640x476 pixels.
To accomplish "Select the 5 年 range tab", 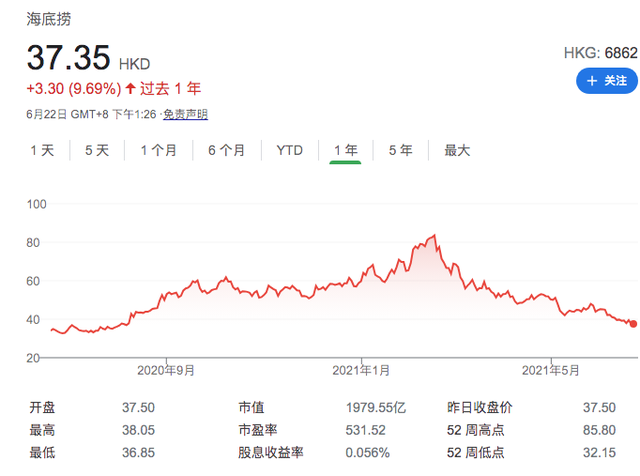I will coord(400,150).
